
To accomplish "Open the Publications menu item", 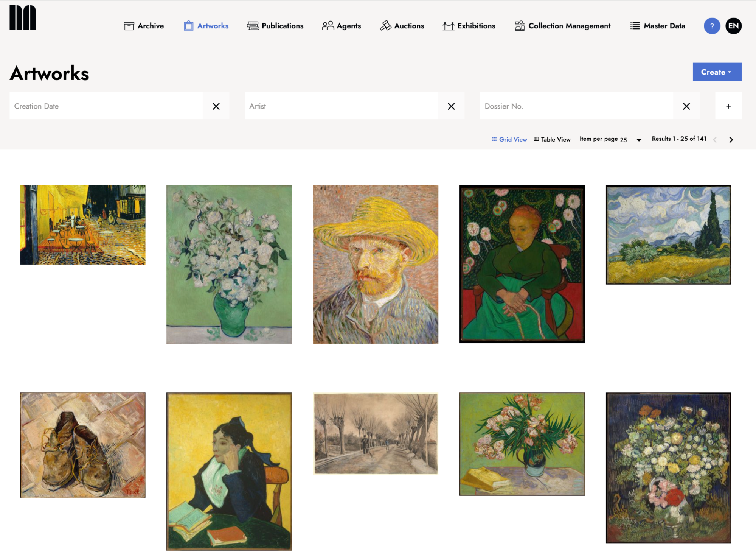I will point(275,26).
